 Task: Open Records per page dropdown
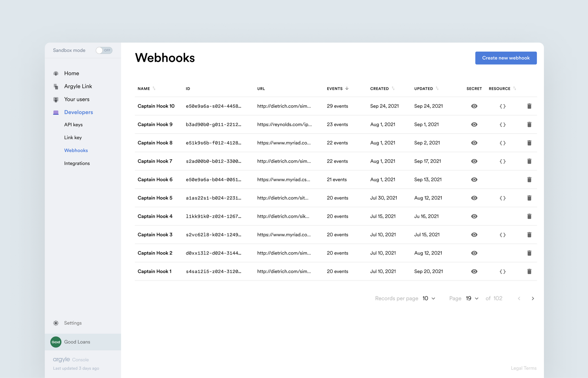429,298
